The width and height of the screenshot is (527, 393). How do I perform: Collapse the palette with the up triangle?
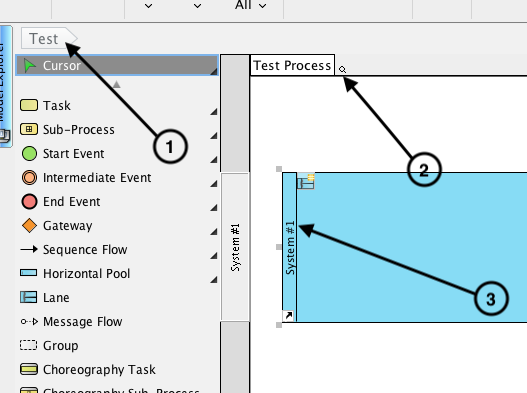[116, 84]
